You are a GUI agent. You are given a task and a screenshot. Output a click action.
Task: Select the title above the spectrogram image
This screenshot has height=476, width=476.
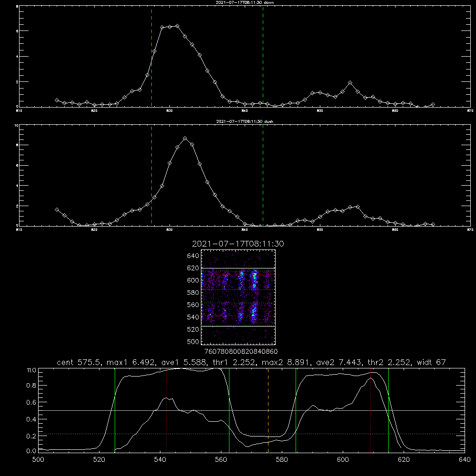point(238,244)
